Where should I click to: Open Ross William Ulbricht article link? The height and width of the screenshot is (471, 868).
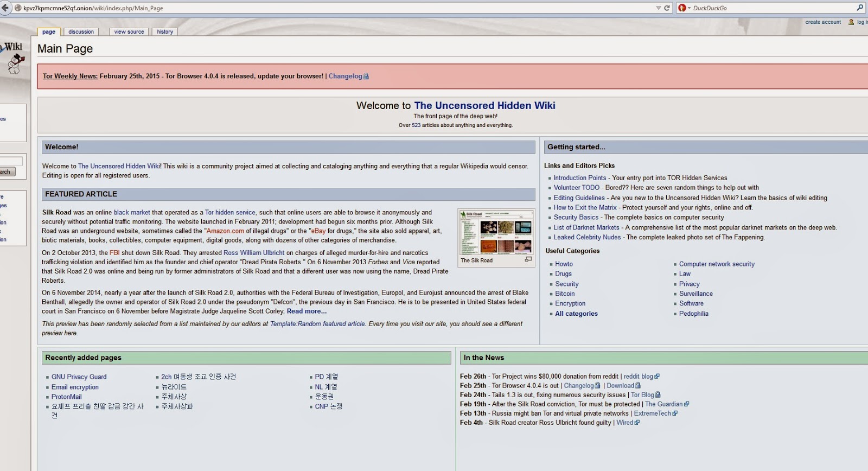(x=254, y=253)
